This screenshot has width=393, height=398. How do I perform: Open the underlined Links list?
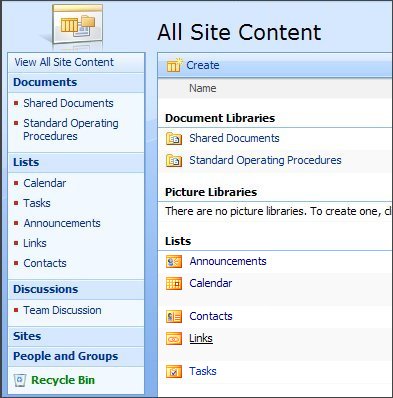pyautogui.click(x=201, y=338)
